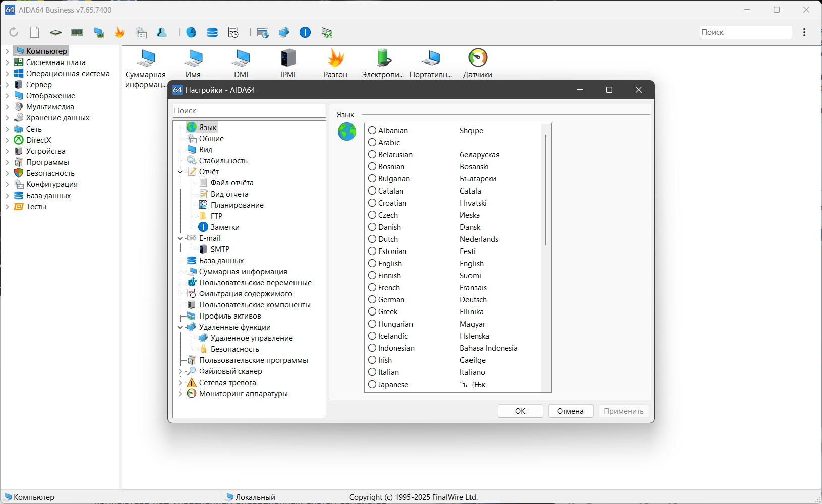Click the Refresh toolbar icon
The width and height of the screenshot is (822, 504).
(14, 32)
